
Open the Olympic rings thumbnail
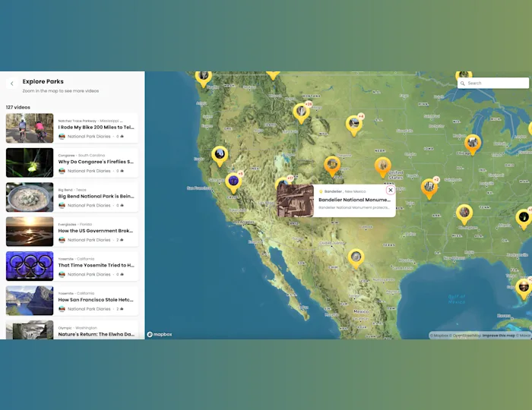coord(30,266)
